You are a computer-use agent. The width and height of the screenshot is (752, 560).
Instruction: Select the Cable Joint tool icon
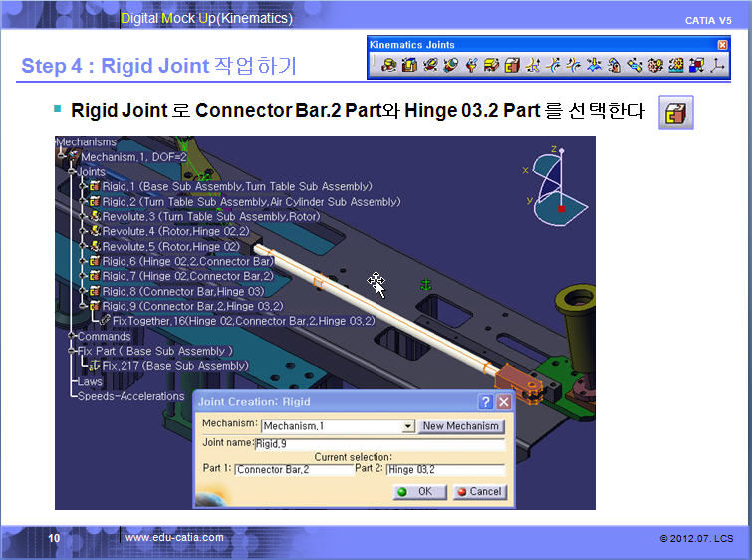coord(696,65)
